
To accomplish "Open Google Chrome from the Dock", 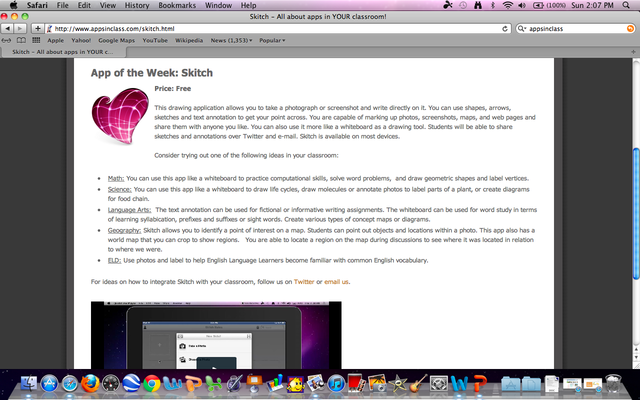I will point(151,384).
